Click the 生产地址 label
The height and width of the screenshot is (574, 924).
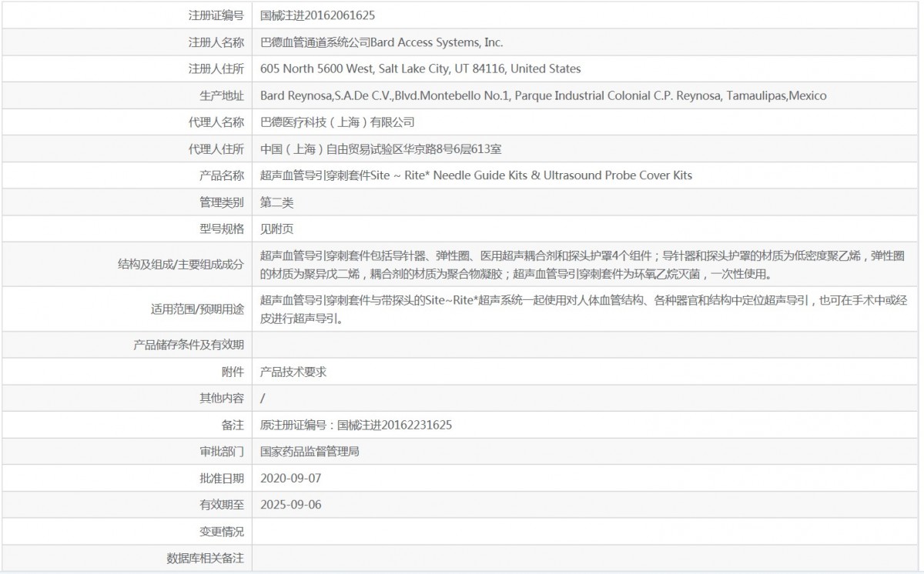(x=222, y=95)
